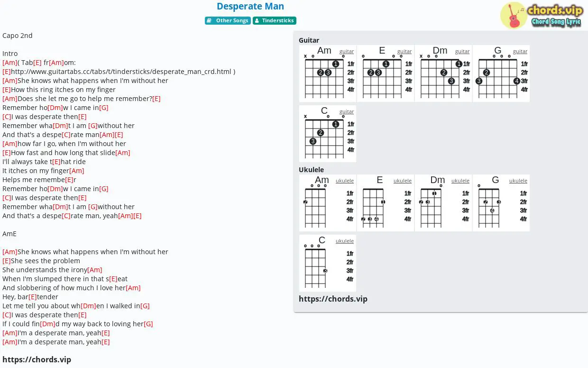Viewport: 588px width, 368px height.
Task: Open the ukulele link beside Am chord
Action: tap(345, 181)
